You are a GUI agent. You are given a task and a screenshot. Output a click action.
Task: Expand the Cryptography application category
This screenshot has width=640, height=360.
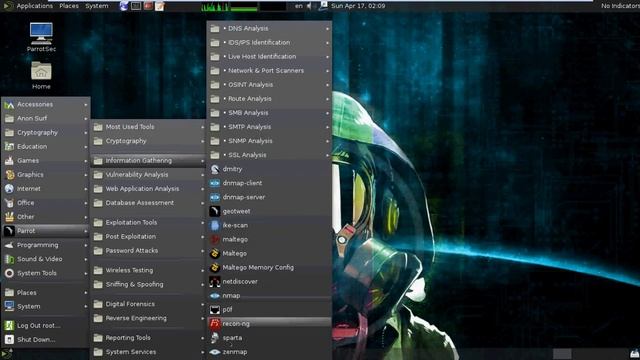(46, 133)
